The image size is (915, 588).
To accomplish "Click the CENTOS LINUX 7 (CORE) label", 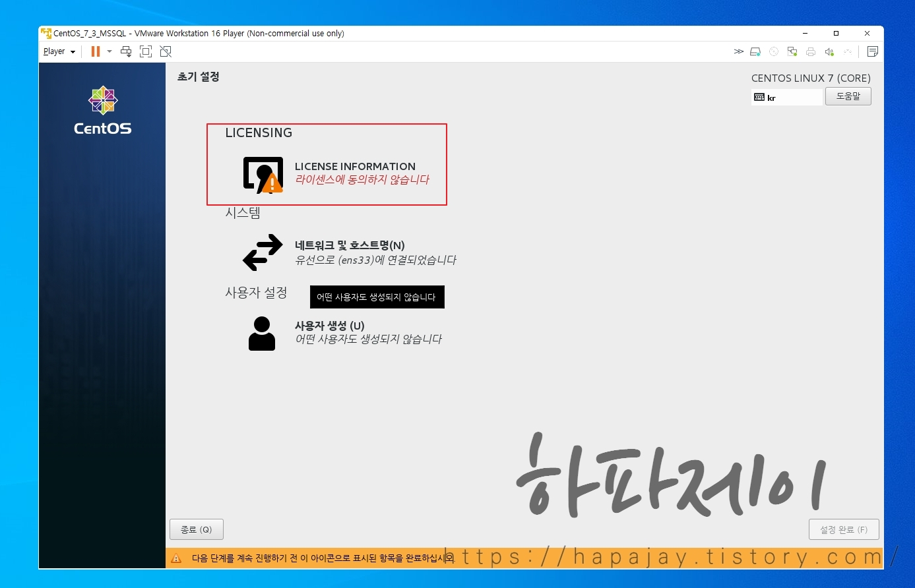I will (811, 78).
